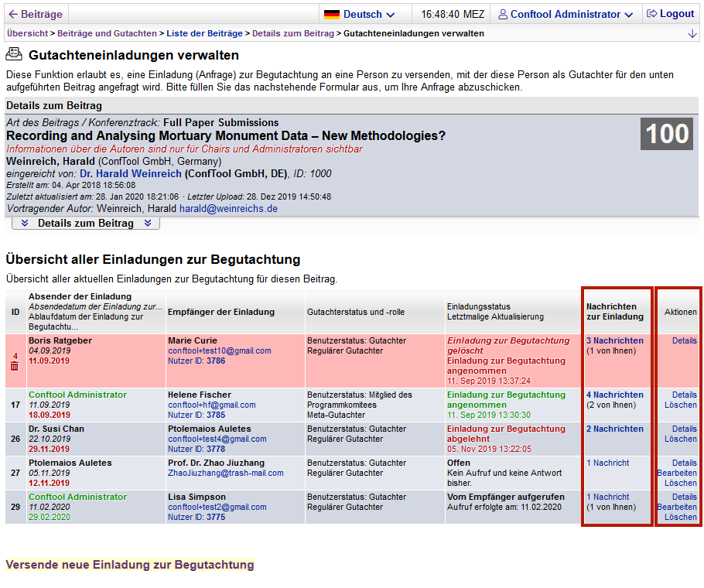
Task: Click Versende neue Einladung zur Begutachtung
Action: coord(129,565)
